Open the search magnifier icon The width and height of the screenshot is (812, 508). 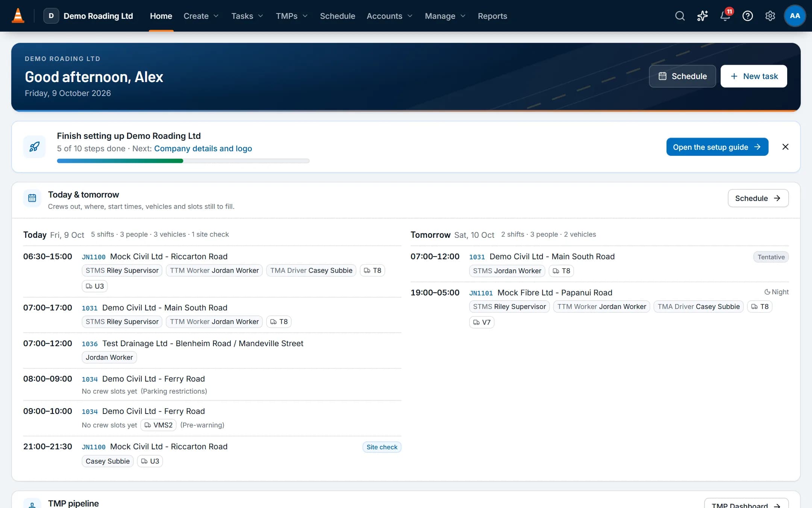click(x=680, y=16)
